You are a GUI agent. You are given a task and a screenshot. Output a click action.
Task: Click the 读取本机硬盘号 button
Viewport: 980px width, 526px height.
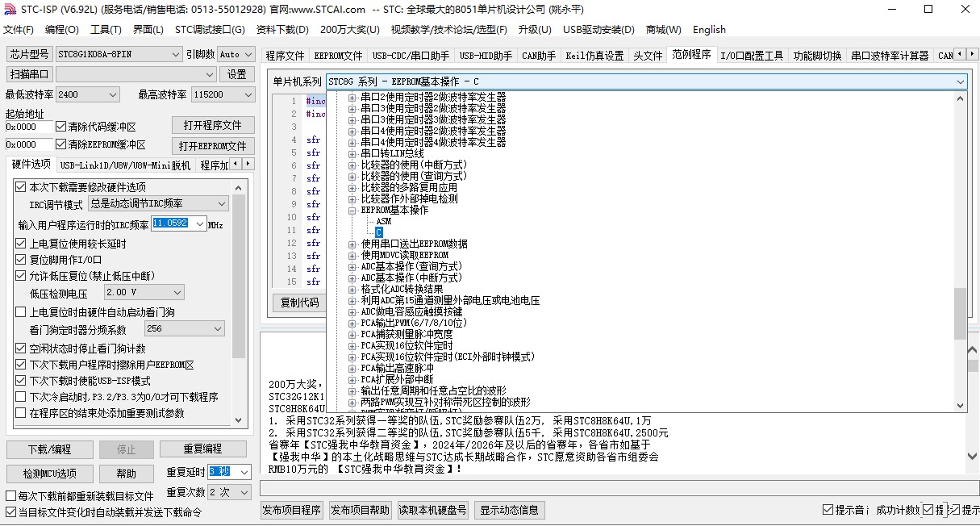click(433, 510)
